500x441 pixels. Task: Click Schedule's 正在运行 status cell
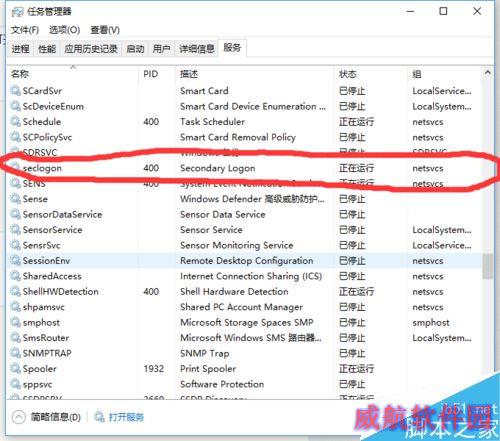point(356,122)
